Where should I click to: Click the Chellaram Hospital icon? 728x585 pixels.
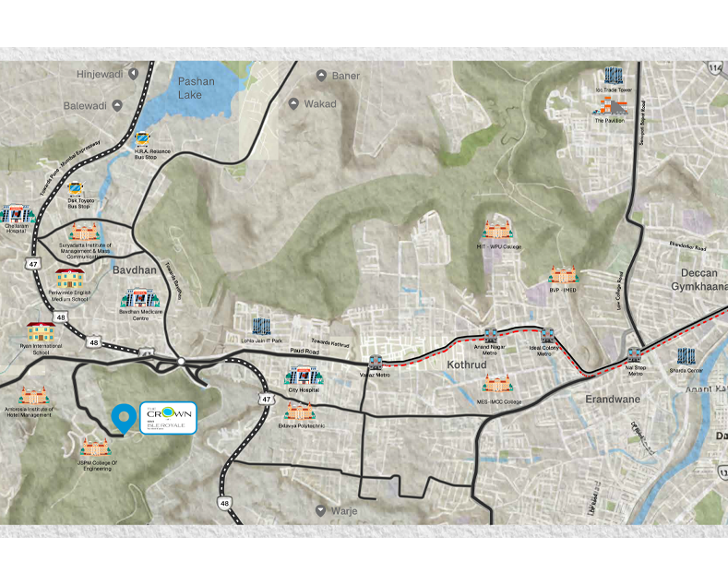[16, 214]
